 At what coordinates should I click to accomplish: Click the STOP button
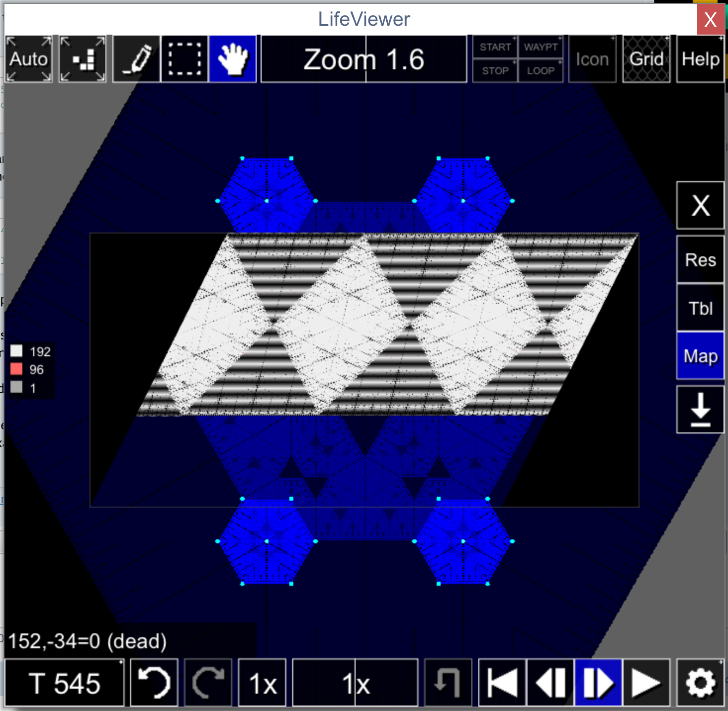[495, 71]
